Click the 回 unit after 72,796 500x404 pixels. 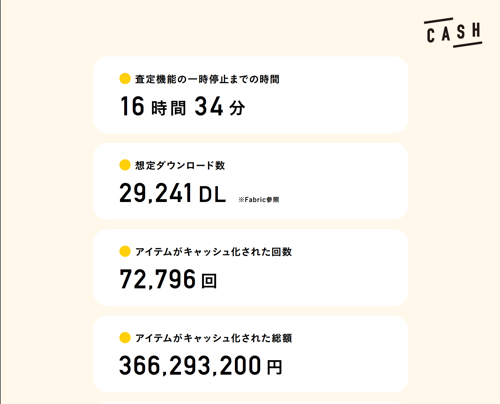tap(209, 281)
